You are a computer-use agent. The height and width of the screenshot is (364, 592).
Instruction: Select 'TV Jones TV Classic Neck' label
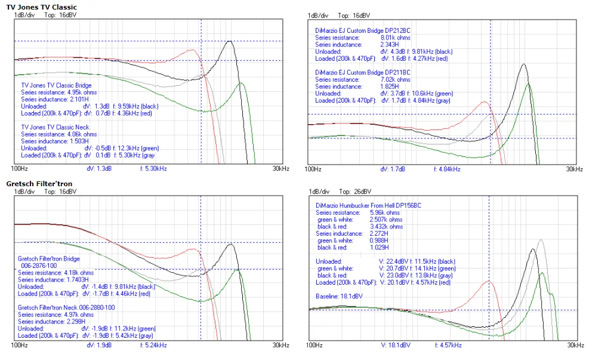55,127
